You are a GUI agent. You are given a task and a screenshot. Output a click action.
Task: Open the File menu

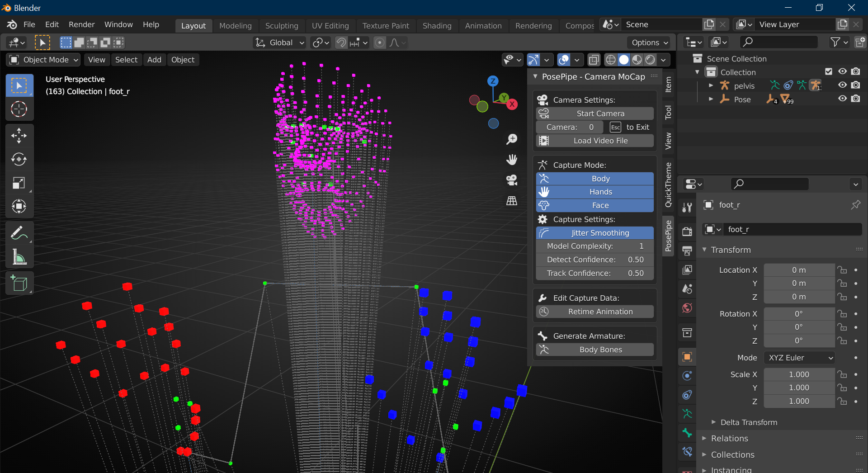coord(29,24)
